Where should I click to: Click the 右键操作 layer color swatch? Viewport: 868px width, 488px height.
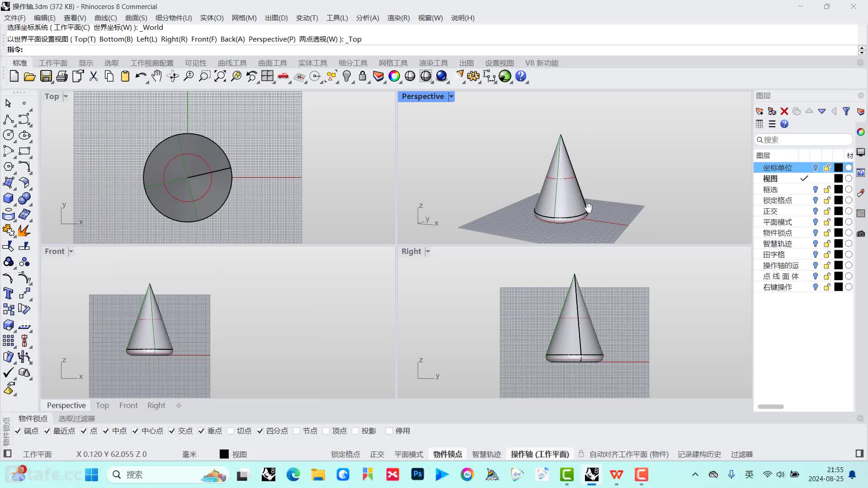click(839, 287)
